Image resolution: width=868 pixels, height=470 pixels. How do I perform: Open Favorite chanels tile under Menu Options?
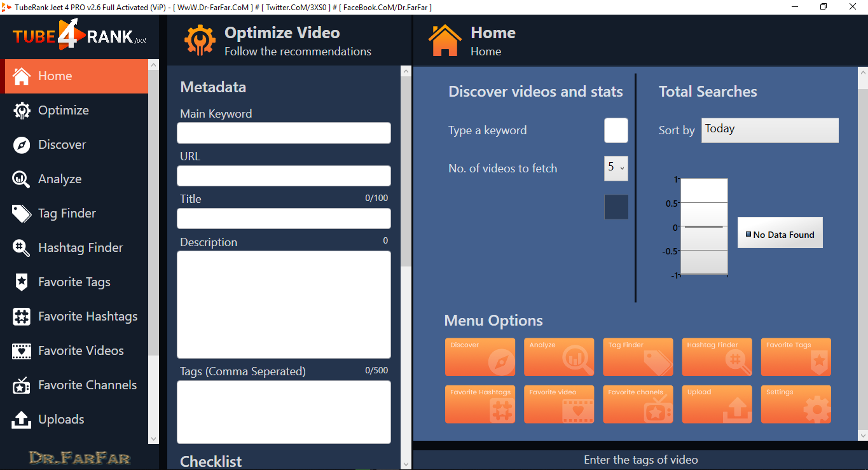pos(638,404)
